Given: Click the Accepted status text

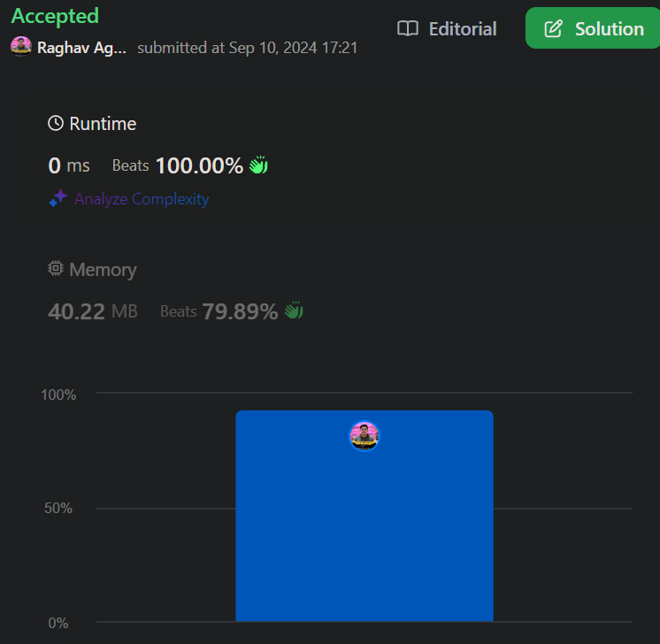Looking at the screenshot, I should pyautogui.click(x=55, y=16).
